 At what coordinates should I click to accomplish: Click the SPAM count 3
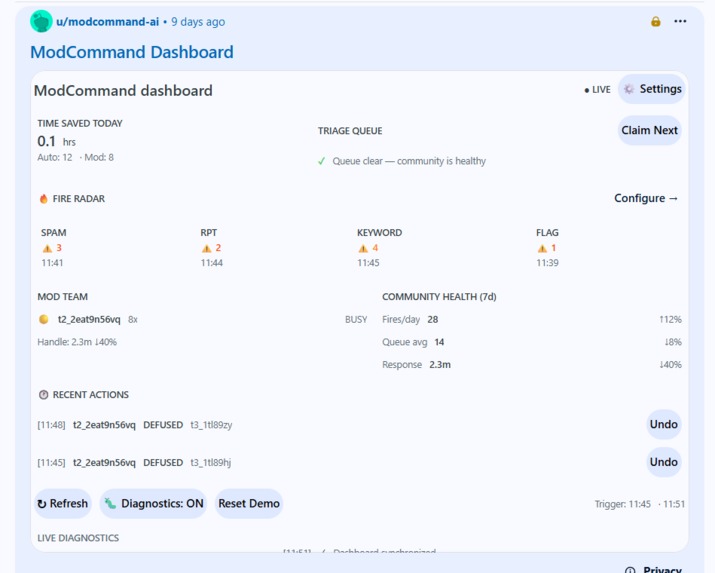point(59,248)
